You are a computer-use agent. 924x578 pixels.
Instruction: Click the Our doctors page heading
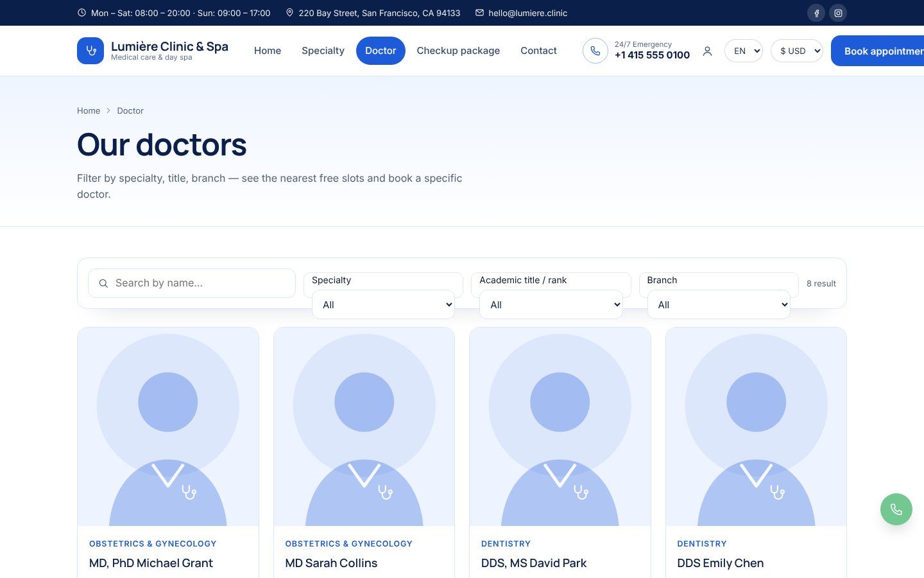pyautogui.click(x=162, y=144)
